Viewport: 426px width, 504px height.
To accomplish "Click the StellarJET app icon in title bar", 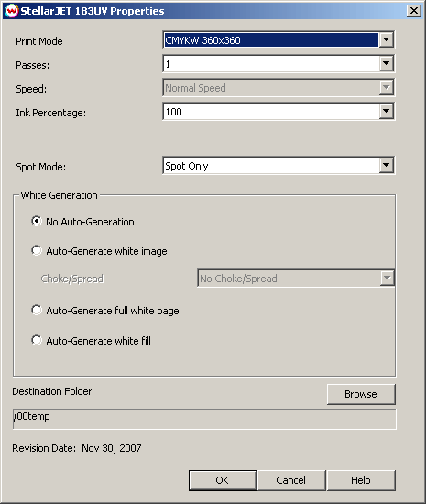I will point(11,11).
